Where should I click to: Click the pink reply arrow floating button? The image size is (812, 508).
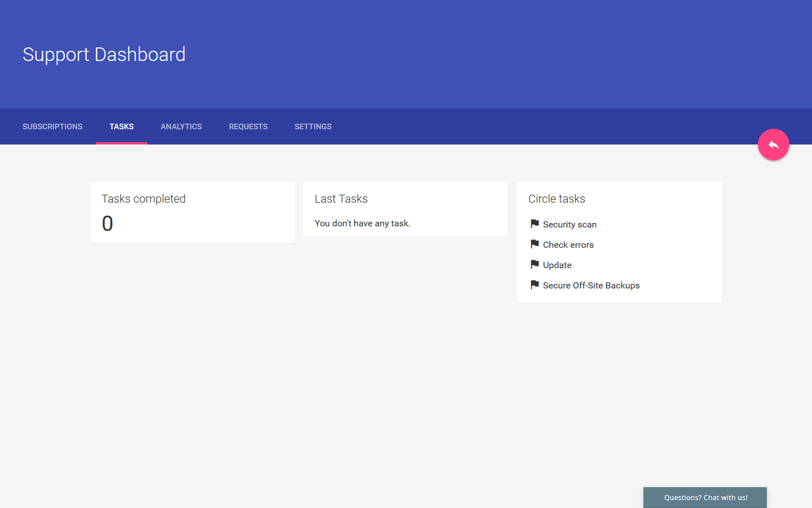773,144
